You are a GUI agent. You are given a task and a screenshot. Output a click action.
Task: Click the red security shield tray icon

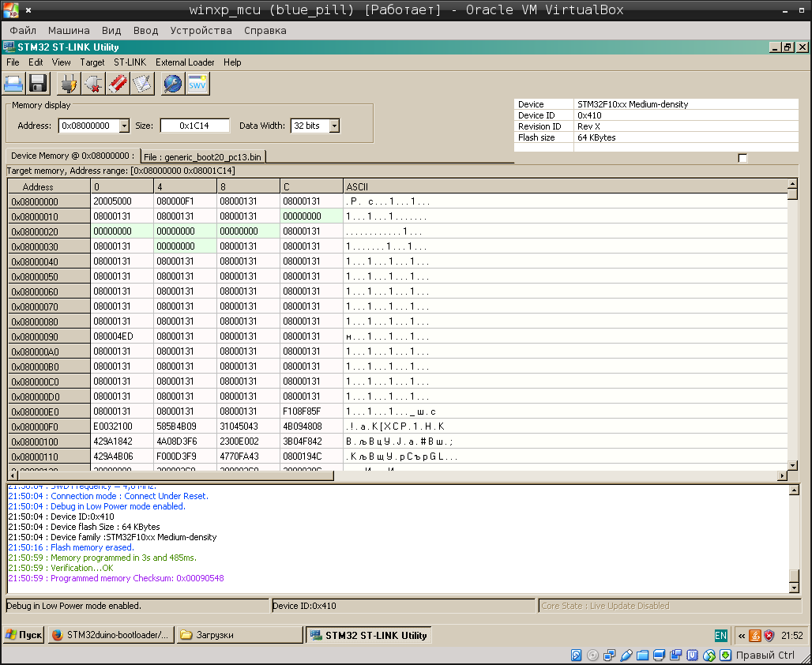pyautogui.click(x=769, y=636)
